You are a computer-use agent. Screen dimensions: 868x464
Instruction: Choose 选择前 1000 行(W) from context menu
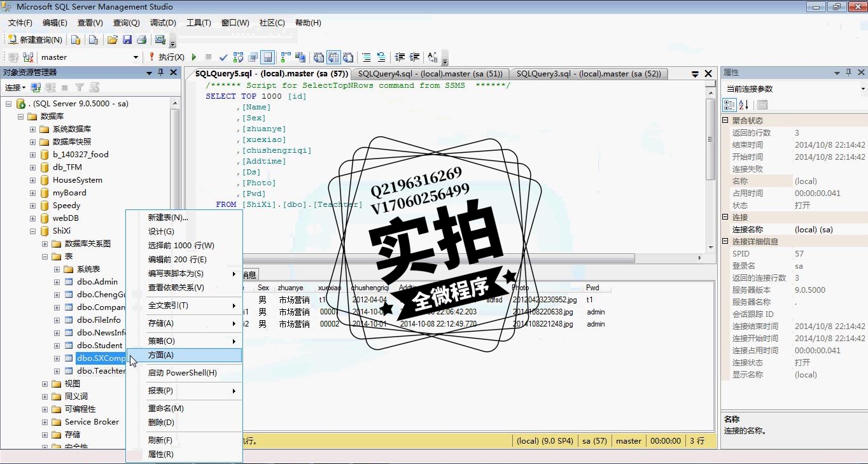[184, 245]
